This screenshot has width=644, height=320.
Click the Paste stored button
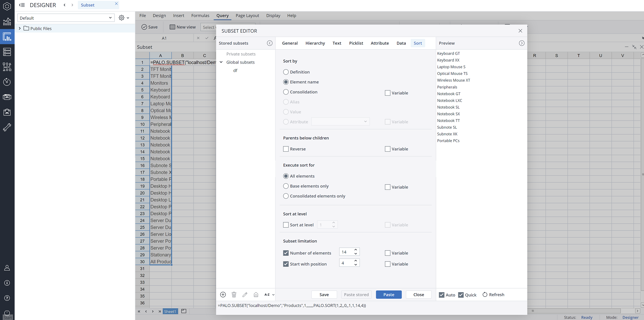[x=356, y=295]
